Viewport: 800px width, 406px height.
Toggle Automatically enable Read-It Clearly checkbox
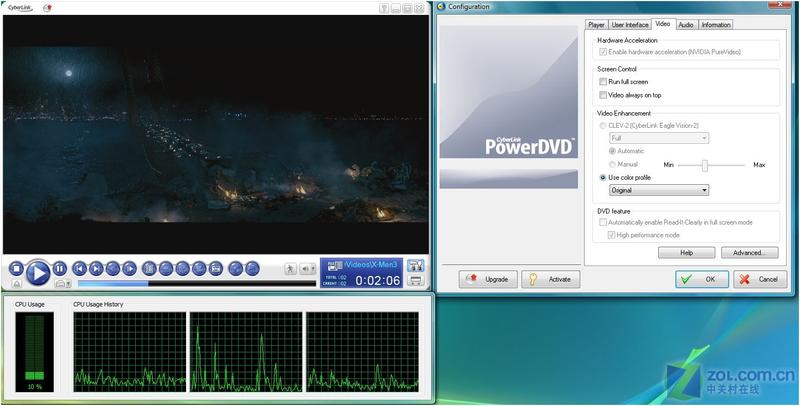tap(603, 222)
